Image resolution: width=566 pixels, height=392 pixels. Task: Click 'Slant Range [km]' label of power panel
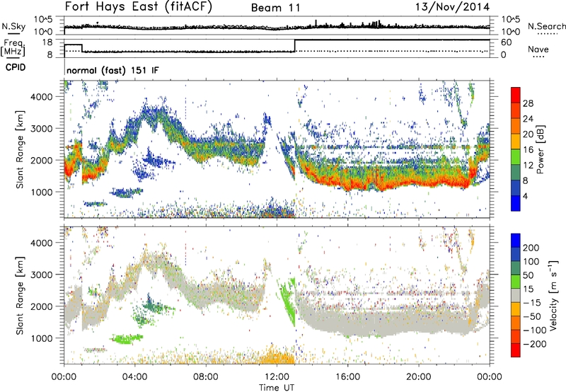coord(19,149)
